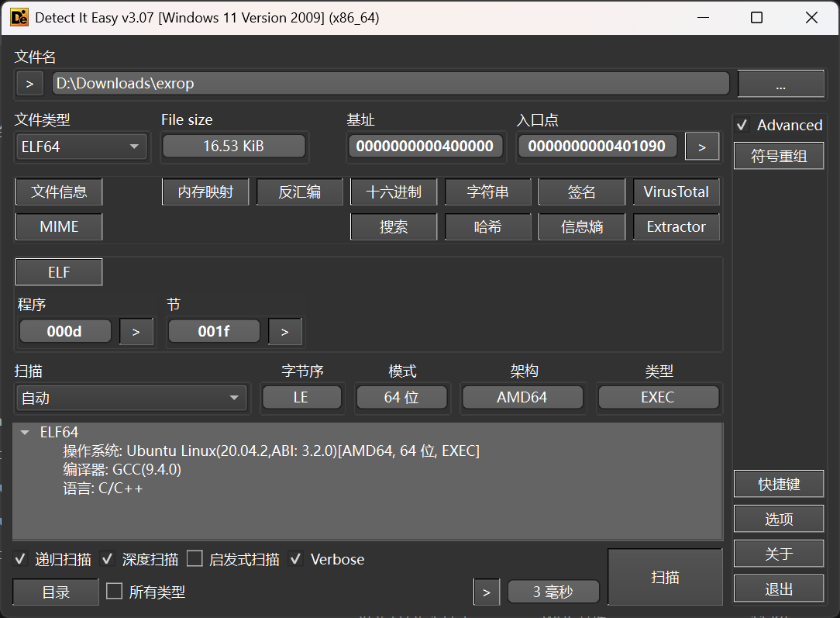This screenshot has height=618, width=840.
Task: Toggle the Advanced checkbox
Action: pyautogui.click(x=742, y=125)
